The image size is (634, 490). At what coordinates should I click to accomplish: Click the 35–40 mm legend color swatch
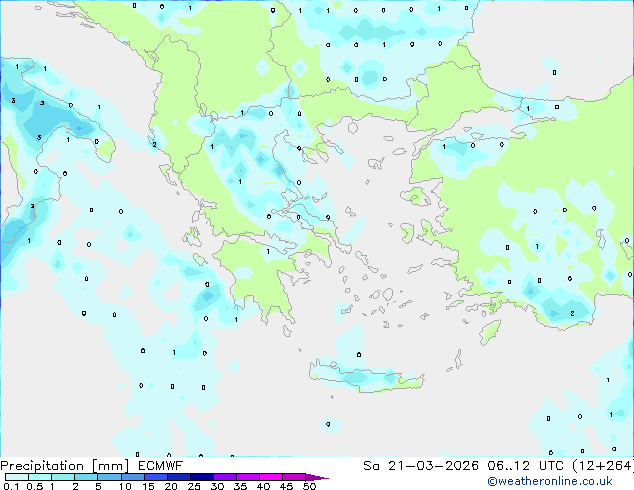[248, 477]
